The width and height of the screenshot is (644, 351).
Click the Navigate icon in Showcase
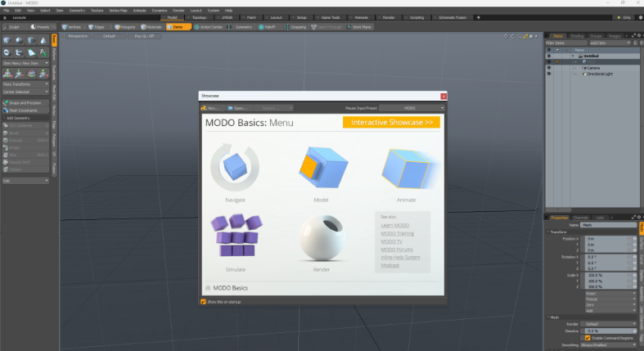click(x=235, y=167)
